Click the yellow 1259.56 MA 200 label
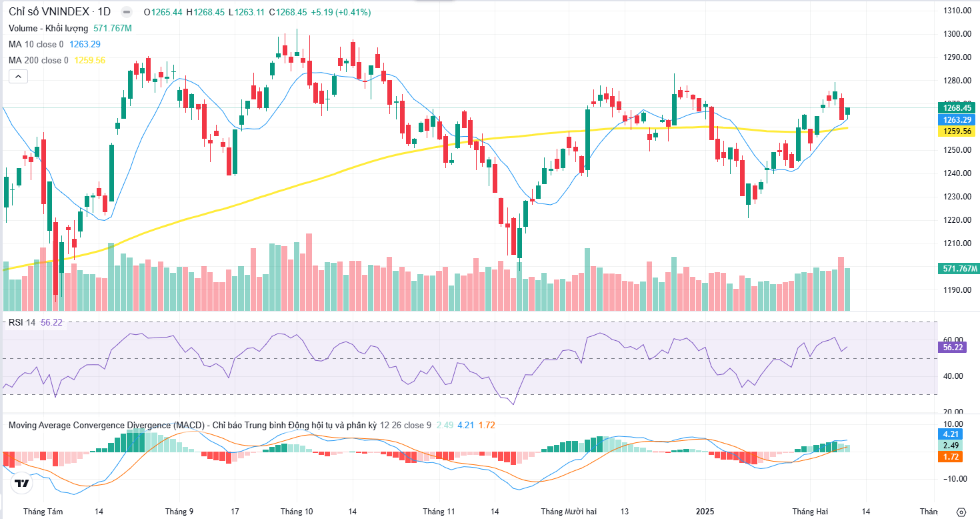This screenshot has width=980, height=519. [x=957, y=131]
